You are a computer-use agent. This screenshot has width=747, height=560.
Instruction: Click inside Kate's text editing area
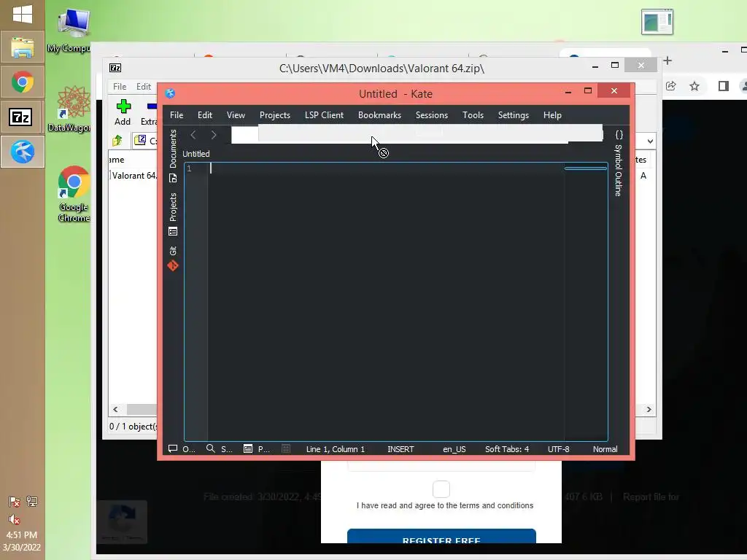coord(386,302)
